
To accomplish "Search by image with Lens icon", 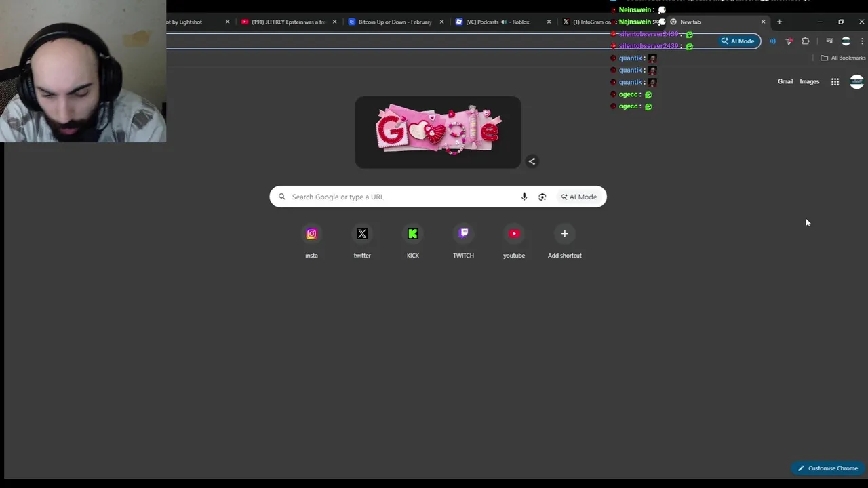I will click(542, 197).
